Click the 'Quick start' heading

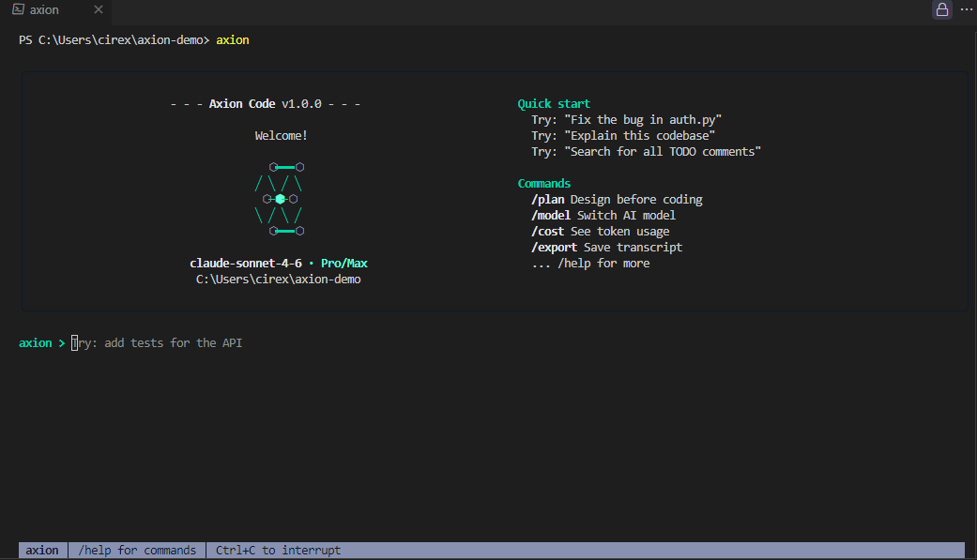coord(554,104)
